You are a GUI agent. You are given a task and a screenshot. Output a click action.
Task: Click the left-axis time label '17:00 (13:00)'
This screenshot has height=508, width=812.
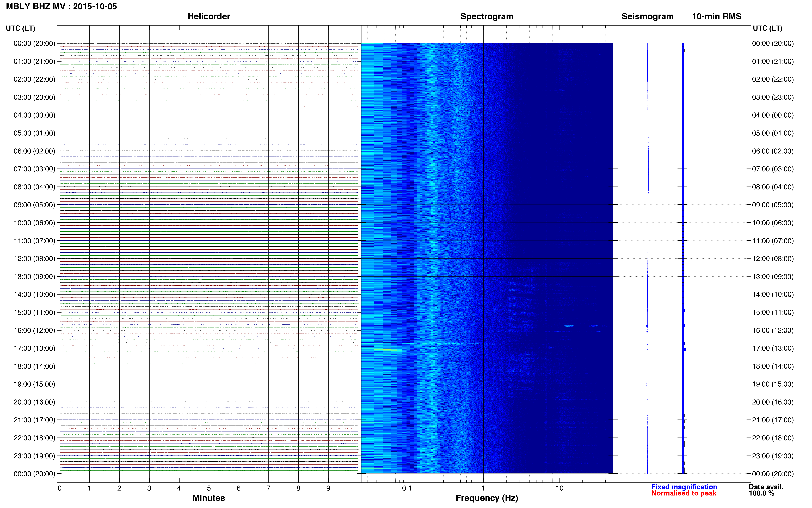[x=34, y=348]
